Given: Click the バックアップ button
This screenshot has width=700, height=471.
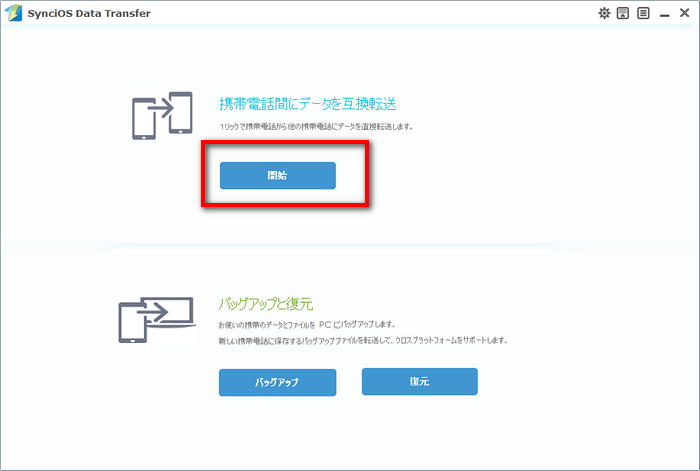Looking at the screenshot, I should pyautogui.click(x=277, y=383).
